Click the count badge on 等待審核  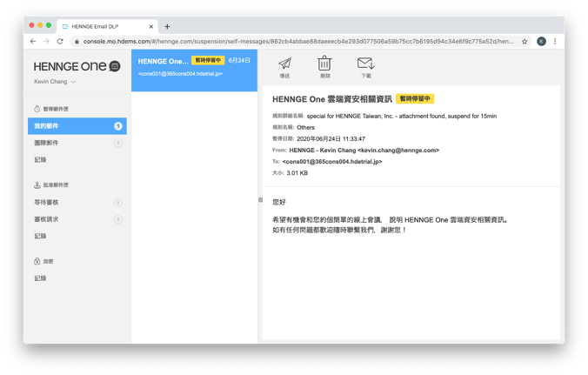[118, 203]
